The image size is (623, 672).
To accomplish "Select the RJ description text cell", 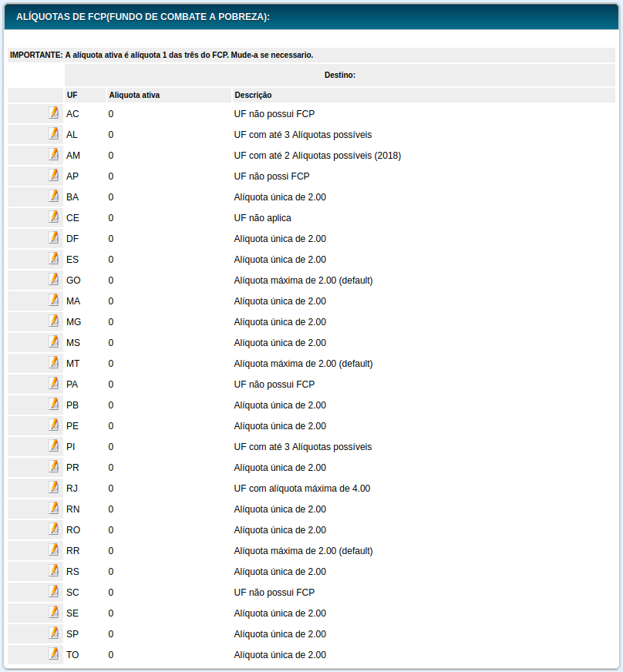I will (x=302, y=489).
